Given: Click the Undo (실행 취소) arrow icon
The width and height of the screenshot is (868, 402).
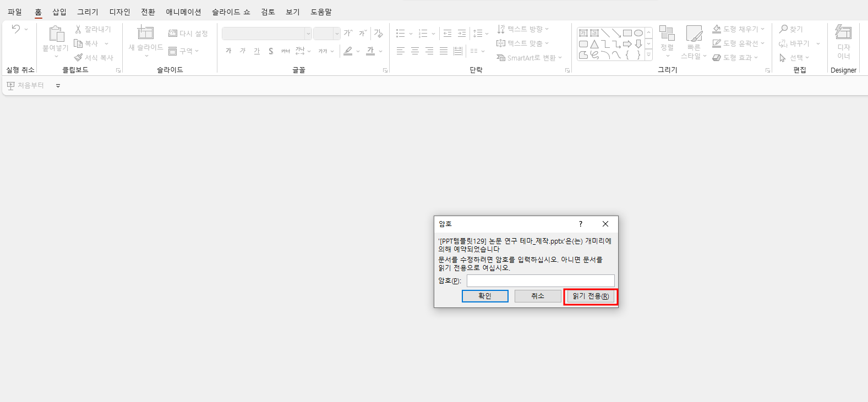Looking at the screenshot, I should [x=16, y=29].
